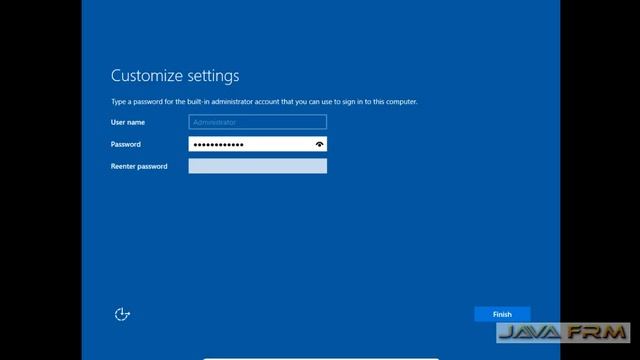This screenshot has height=360, width=640.
Task: Click the 'User name' label
Action: click(128, 122)
